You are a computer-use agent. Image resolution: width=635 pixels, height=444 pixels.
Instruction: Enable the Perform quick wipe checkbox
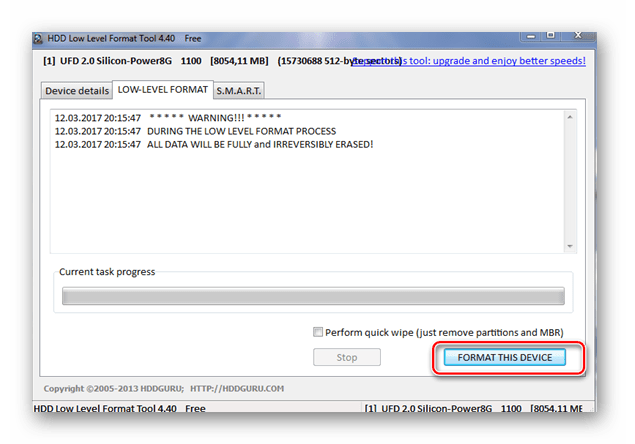[318, 332]
